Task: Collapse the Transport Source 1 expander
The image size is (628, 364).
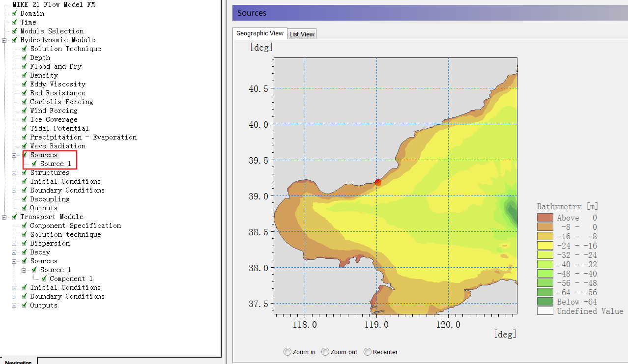Action: click(24, 270)
